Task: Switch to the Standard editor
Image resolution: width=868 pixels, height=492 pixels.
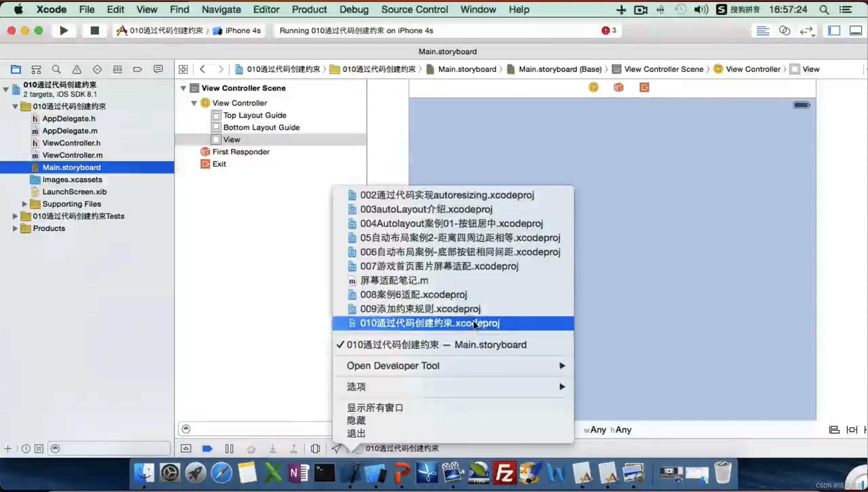Action: (763, 31)
